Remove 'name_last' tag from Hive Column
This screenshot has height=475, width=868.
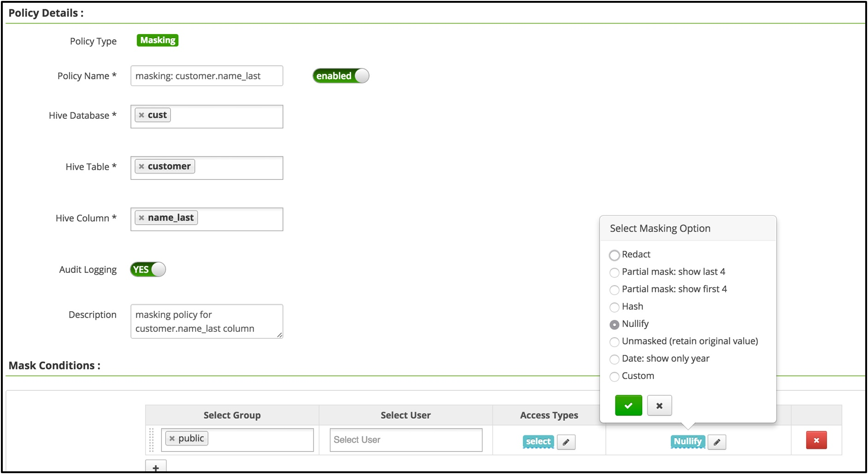coord(141,218)
